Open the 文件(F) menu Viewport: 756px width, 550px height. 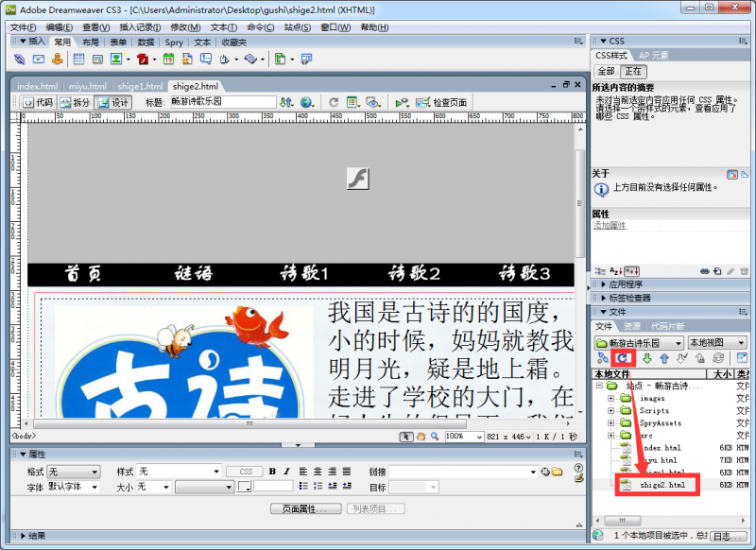(23, 27)
